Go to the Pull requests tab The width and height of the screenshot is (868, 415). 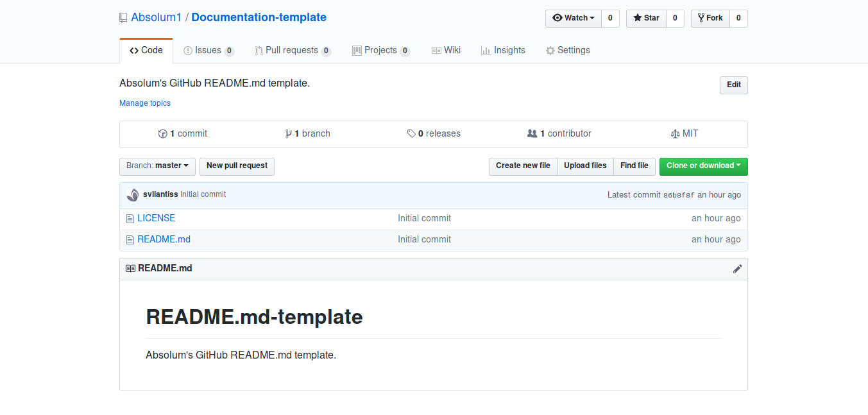[292, 50]
